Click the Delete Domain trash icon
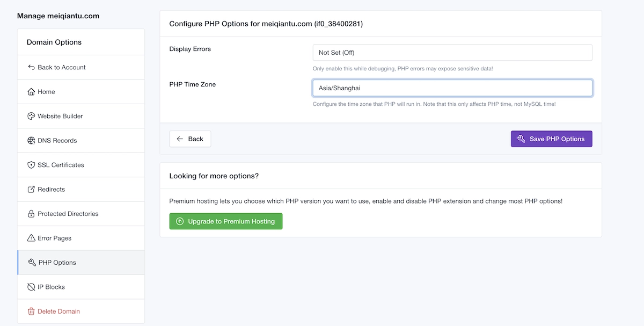 coord(31,311)
